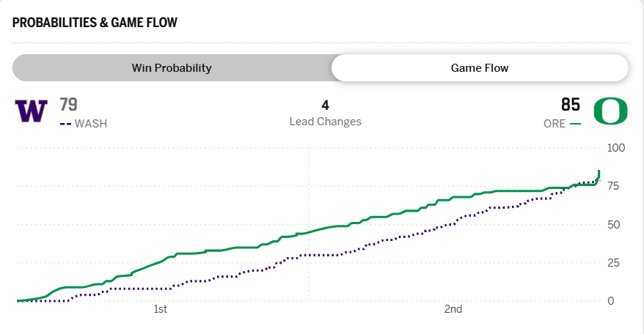Image resolution: width=644 pixels, height=334 pixels.
Task: Click the Washington Huskies logo
Action: point(32,111)
